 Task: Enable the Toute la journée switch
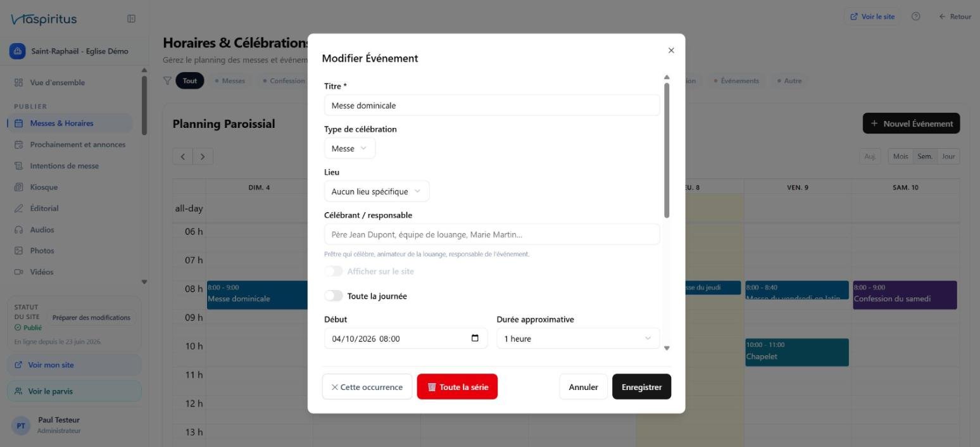[x=334, y=296]
